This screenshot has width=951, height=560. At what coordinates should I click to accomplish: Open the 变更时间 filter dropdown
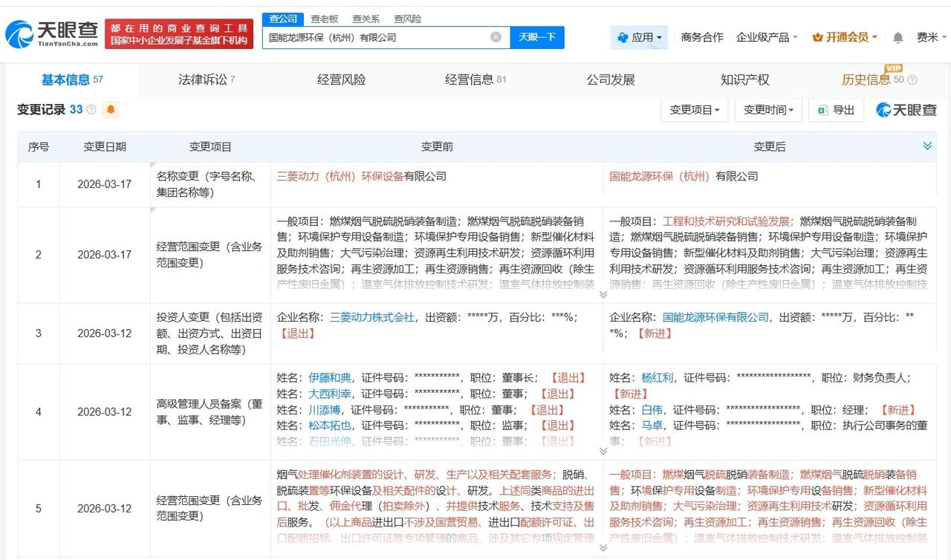[769, 109]
